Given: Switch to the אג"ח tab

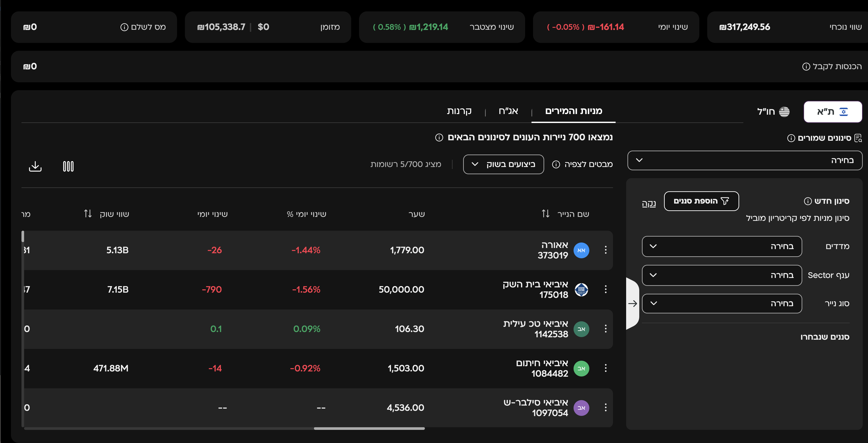Looking at the screenshot, I should [x=508, y=111].
